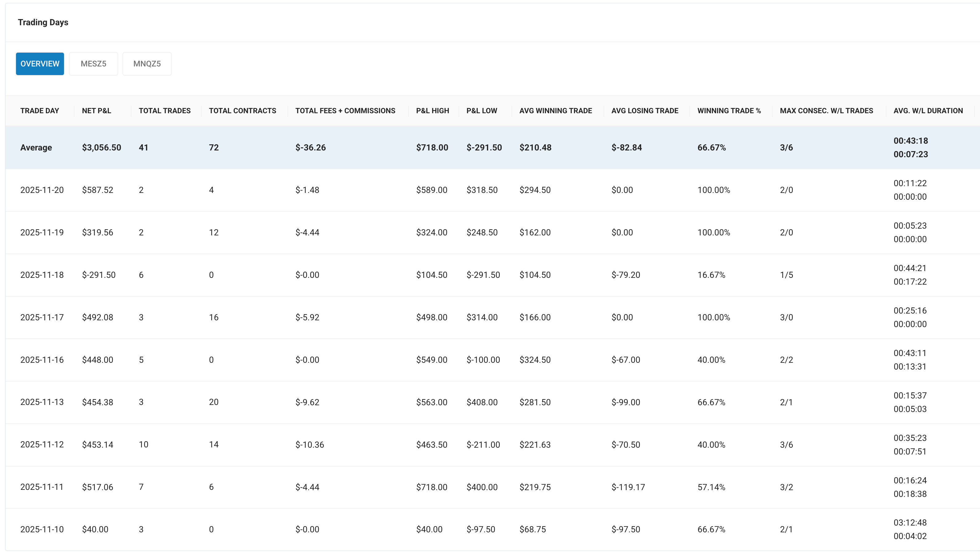Sort by TRADE DAY column header
Viewport: 980px width, 560px height.
point(40,111)
